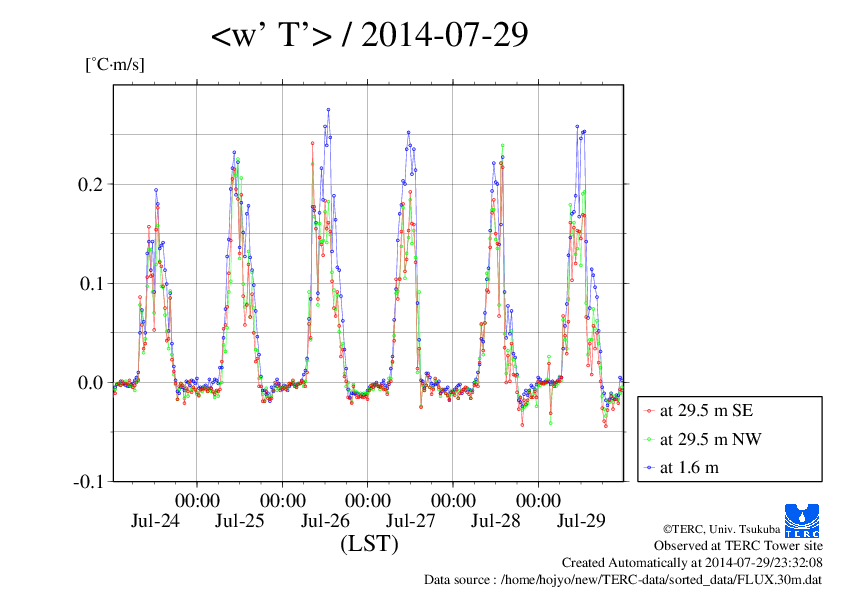Click the y-axis value "0.0"
Screen dimensions: 842x595
tap(90, 382)
